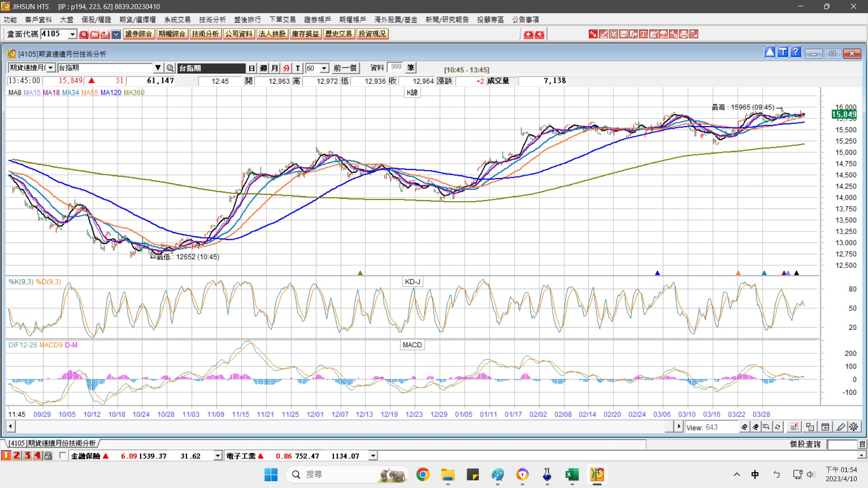Screen dimensions: 868x488
Task: Click the zoom in chart icon
Action: [x=744, y=427]
